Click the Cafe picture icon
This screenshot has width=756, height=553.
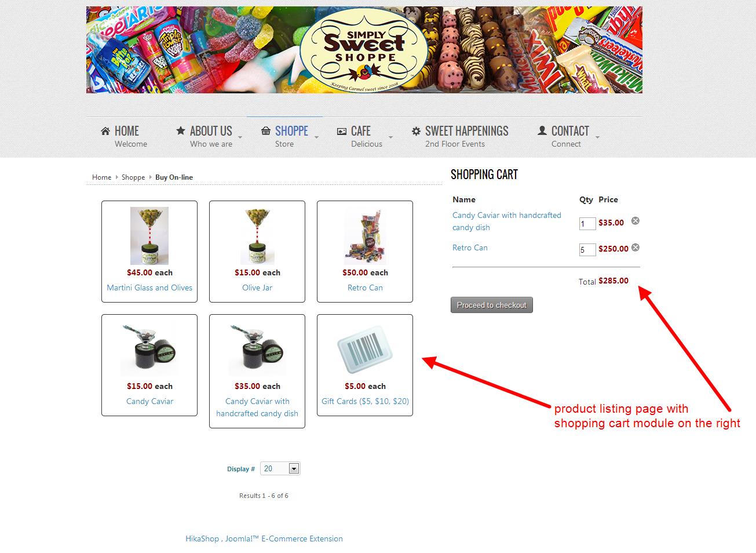[342, 132]
